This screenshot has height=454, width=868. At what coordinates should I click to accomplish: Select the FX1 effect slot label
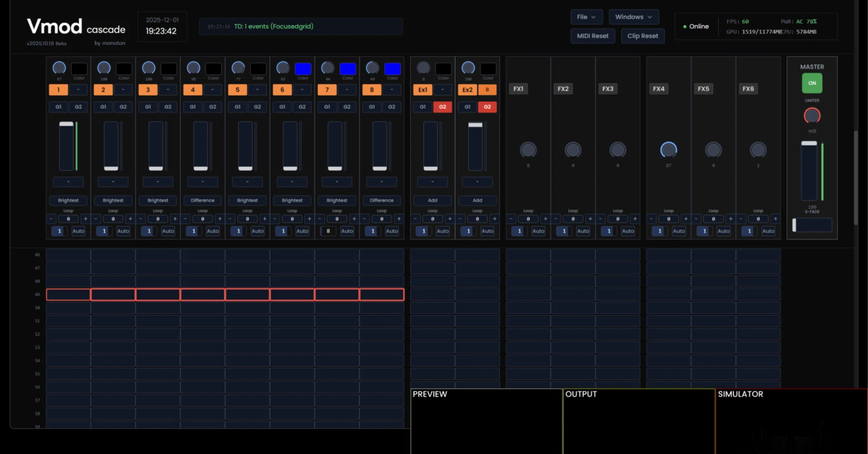[518, 89]
